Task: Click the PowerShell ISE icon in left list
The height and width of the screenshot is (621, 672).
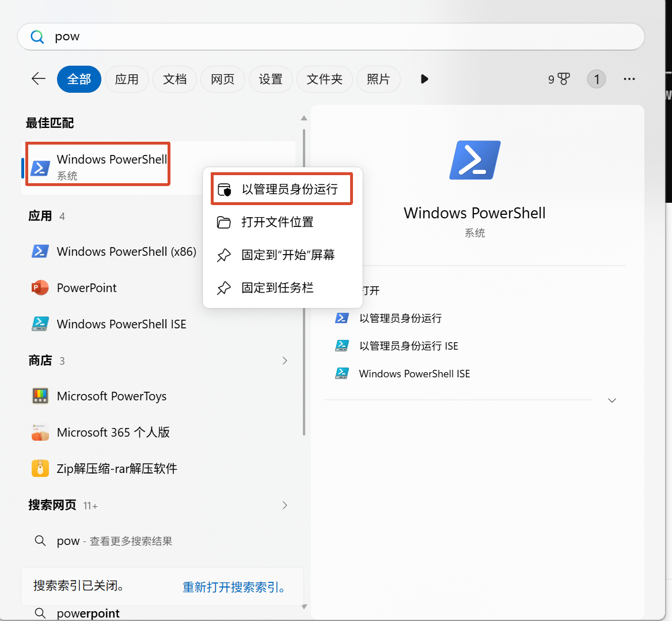Action: point(40,324)
